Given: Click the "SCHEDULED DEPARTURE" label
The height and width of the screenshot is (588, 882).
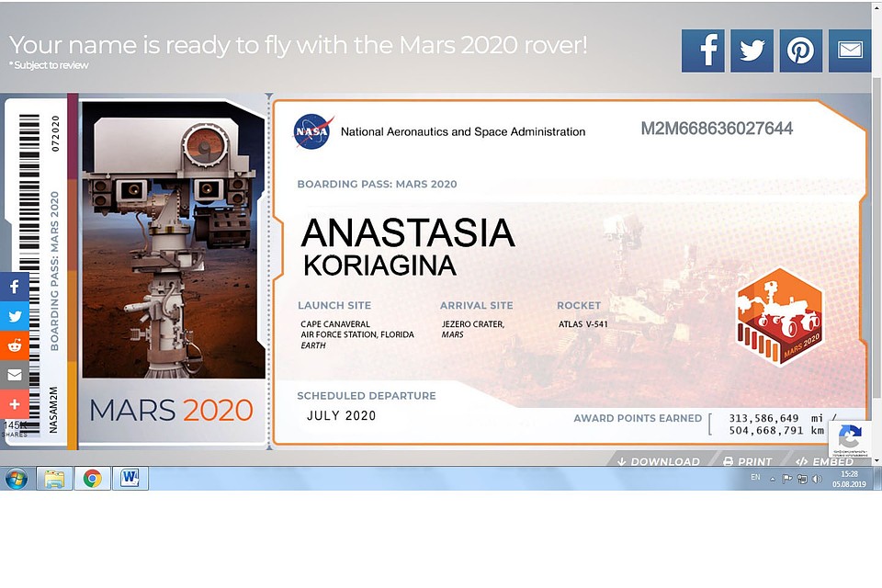Looking at the screenshot, I should click(x=367, y=396).
